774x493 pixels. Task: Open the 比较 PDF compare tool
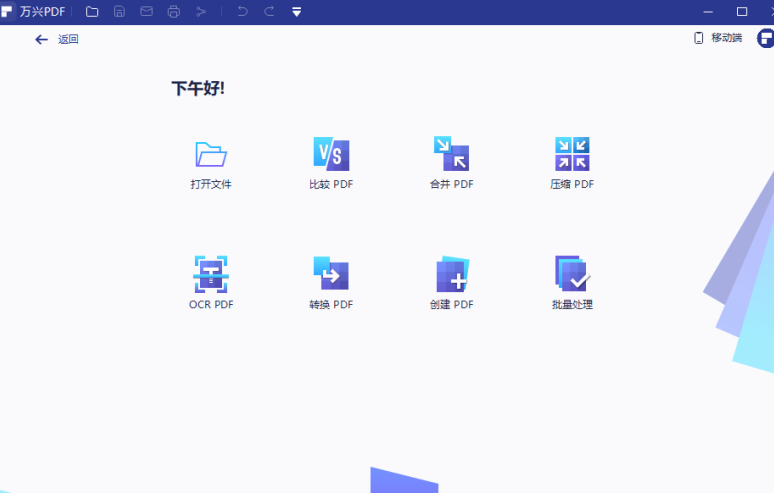pos(331,154)
